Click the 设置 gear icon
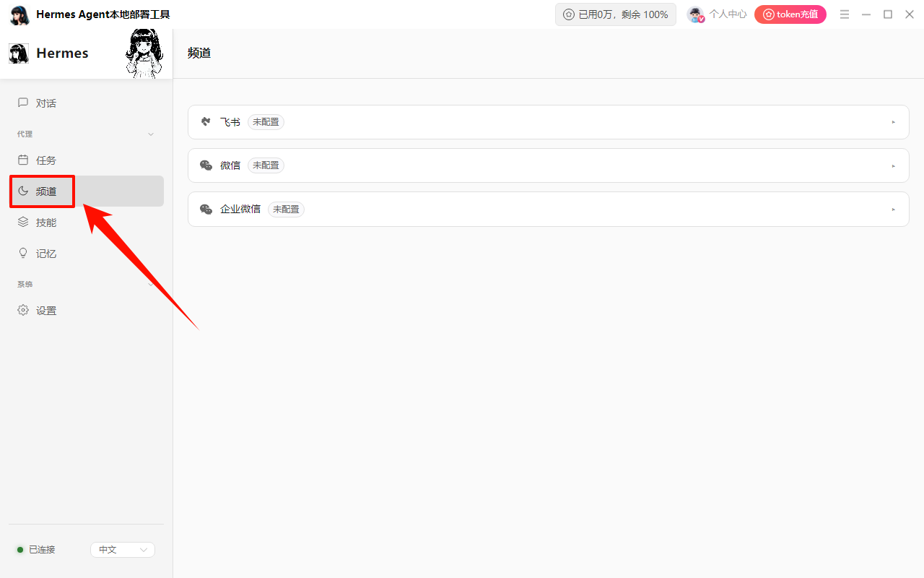924x578 pixels. tap(23, 310)
